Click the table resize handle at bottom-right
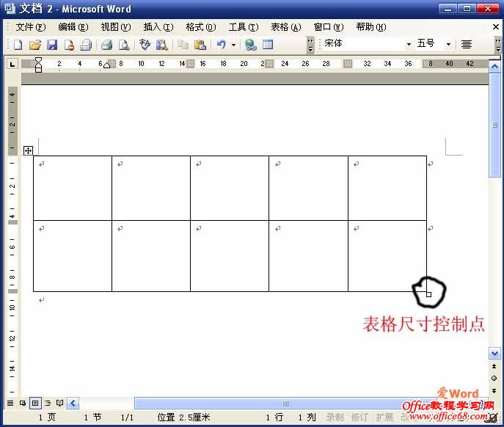The height and width of the screenshot is (427, 504). coord(428,294)
